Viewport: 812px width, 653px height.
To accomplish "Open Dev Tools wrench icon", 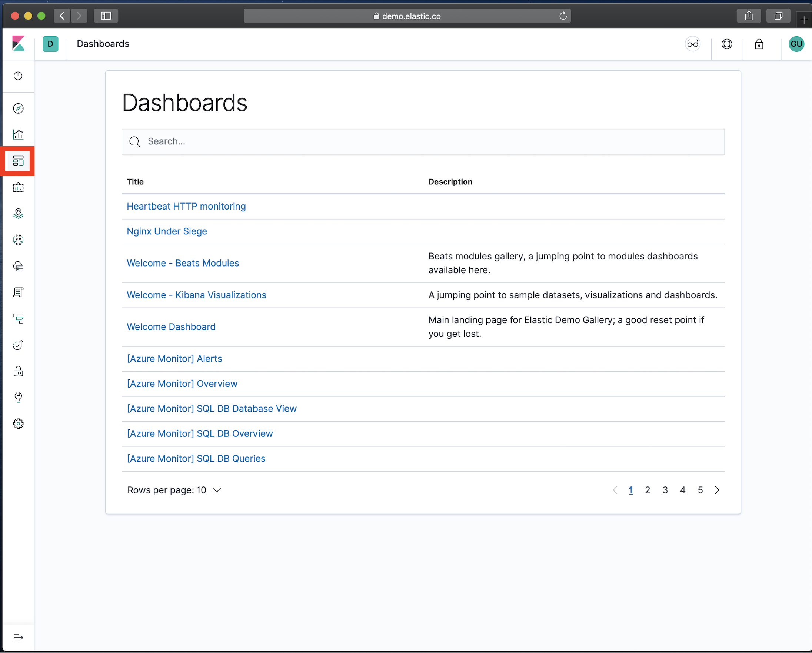I will 18,398.
